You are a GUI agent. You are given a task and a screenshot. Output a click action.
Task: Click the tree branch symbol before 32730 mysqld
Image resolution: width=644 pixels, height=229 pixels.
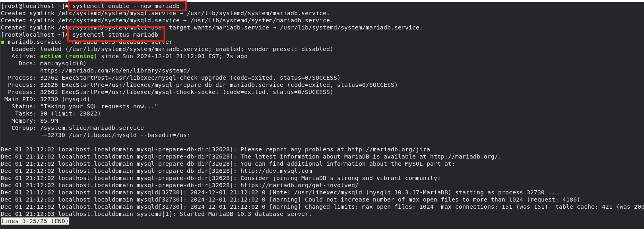[x=44, y=135]
